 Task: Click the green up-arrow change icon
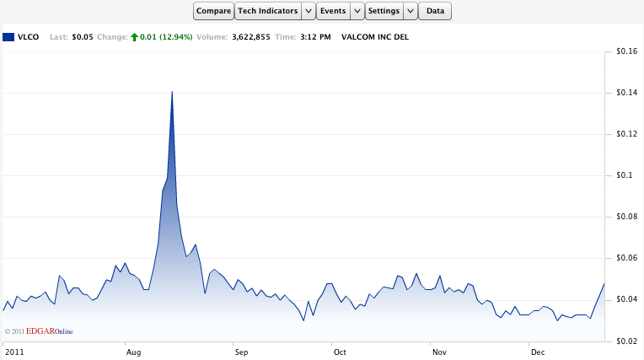click(134, 37)
